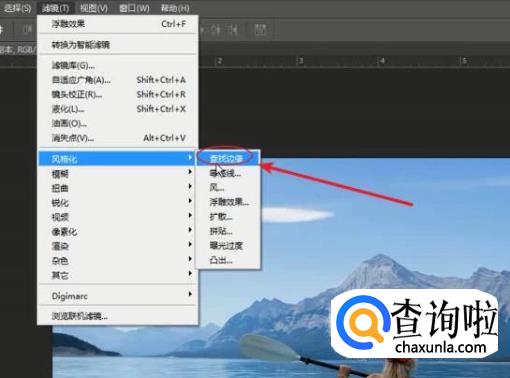
Task: Open the 窗口(W) menu
Action: pos(134,8)
